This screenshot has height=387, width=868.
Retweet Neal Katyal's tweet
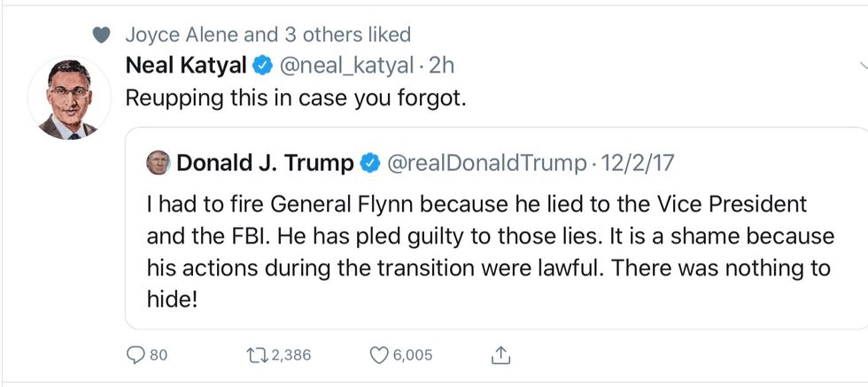coord(253,355)
